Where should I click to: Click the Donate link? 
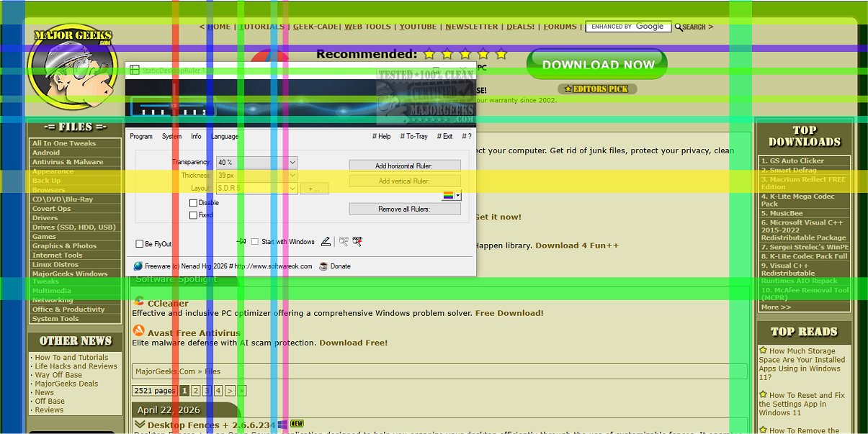tap(341, 266)
